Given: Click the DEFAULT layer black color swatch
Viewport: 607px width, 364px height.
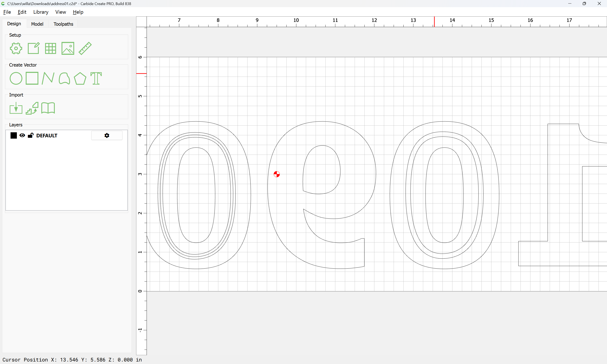Looking at the screenshot, I should (x=14, y=135).
